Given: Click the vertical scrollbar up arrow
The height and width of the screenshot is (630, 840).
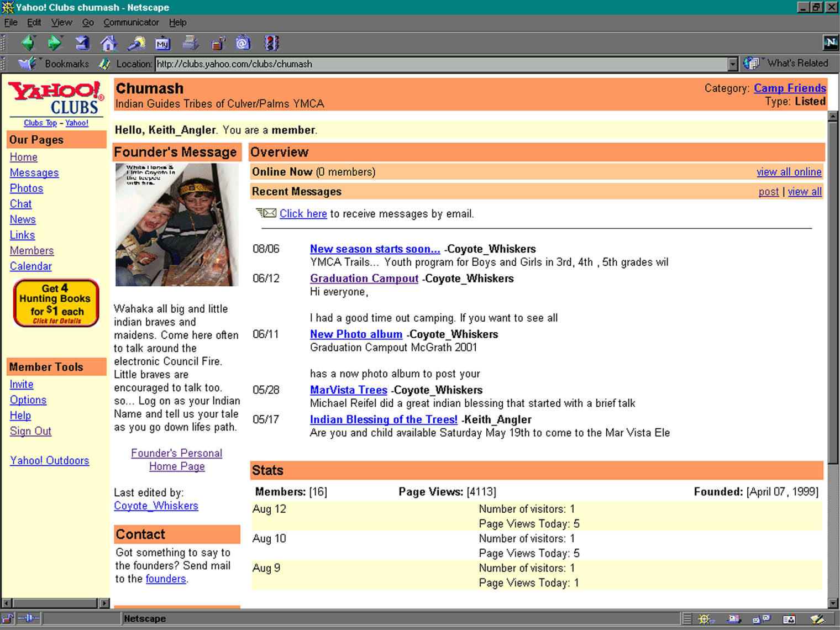Looking at the screenshot, I should point(833,116).
